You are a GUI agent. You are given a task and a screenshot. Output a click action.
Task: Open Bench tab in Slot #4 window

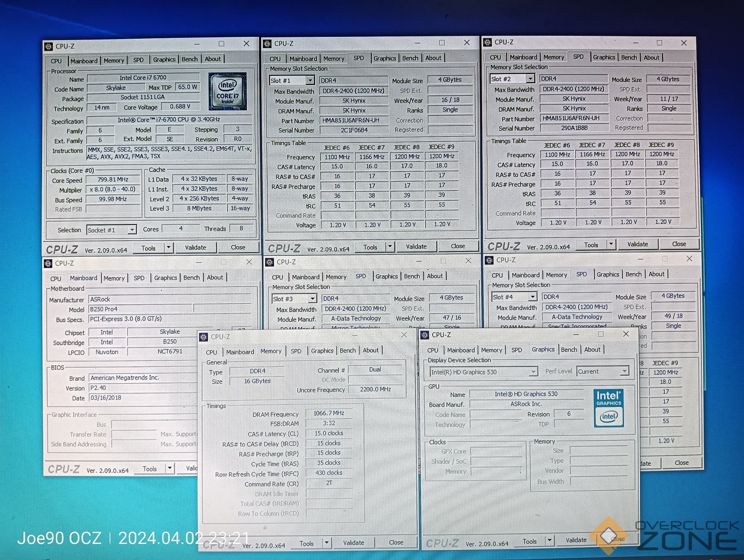pos(633,274)
